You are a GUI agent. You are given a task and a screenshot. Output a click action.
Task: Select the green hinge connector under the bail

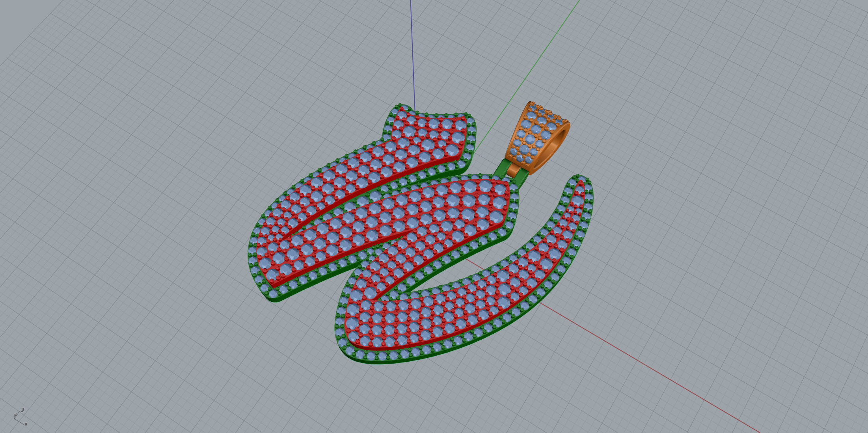pos(521,179)
